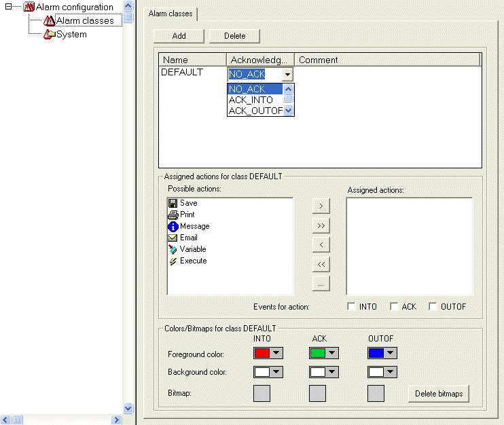Image resolution: width=504 pixels, height=425 pixels.
Task: Open the INTO background color dropdown
Action: [276, 372]
